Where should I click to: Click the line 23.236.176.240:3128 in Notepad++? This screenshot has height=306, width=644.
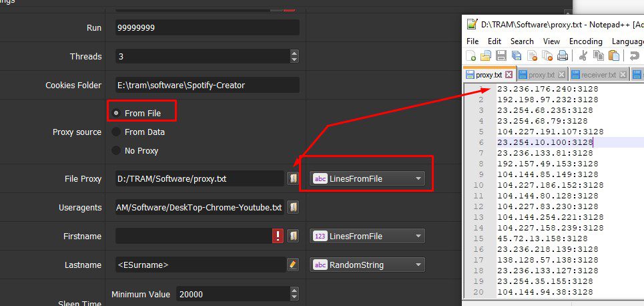[x=547, y=89]
